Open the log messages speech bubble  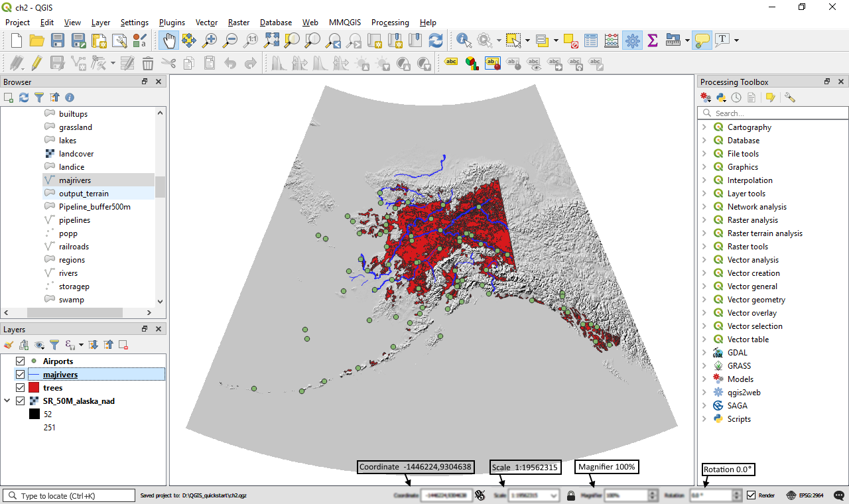[838, 495]
